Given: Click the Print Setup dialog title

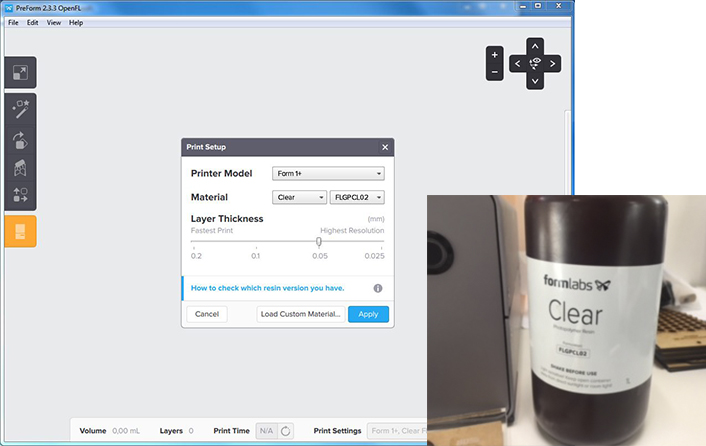Looking at the screenshot, I should 206,147.
